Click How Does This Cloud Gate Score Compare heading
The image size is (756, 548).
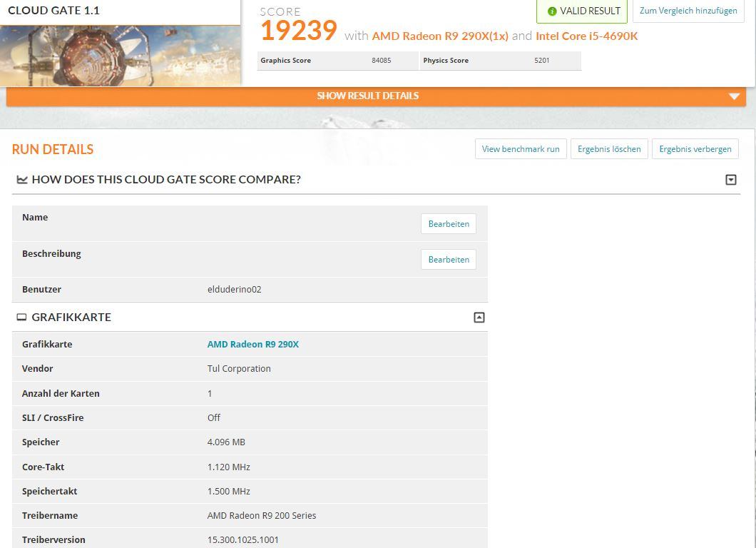pos(166,179)
